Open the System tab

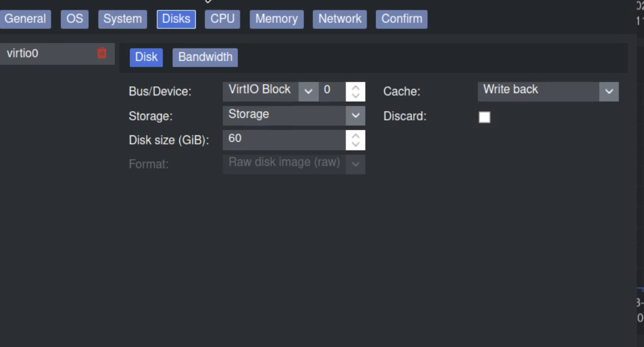(122, 19)
